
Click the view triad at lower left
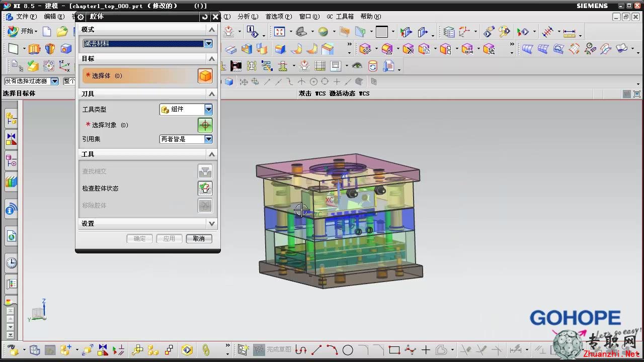point(38,311)
